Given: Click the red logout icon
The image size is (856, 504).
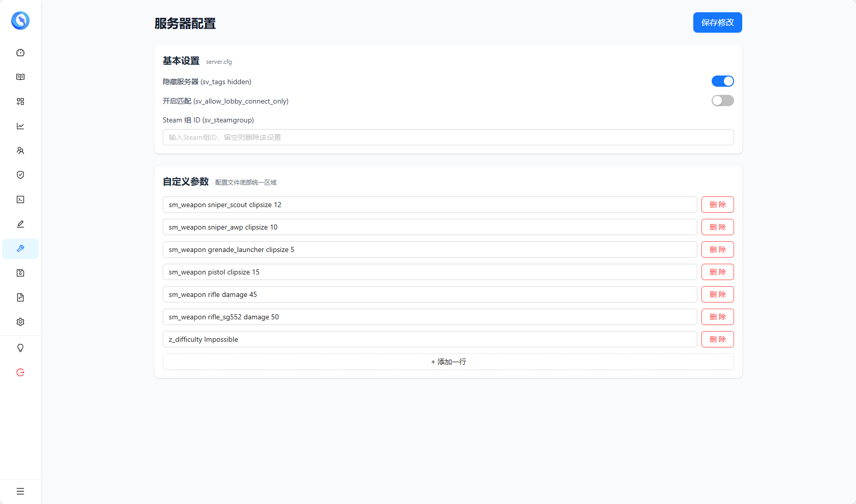Looking at the screenshot, I should 20,372.
